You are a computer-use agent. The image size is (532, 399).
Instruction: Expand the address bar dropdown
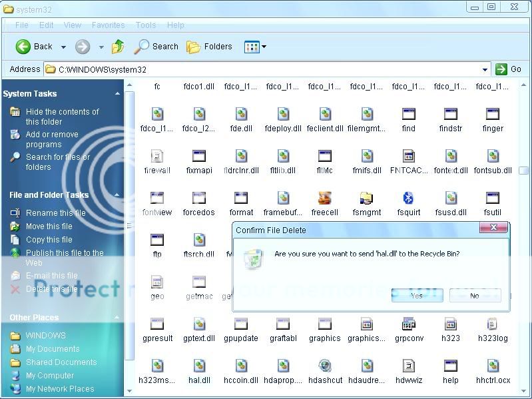[x=485, y=69]
